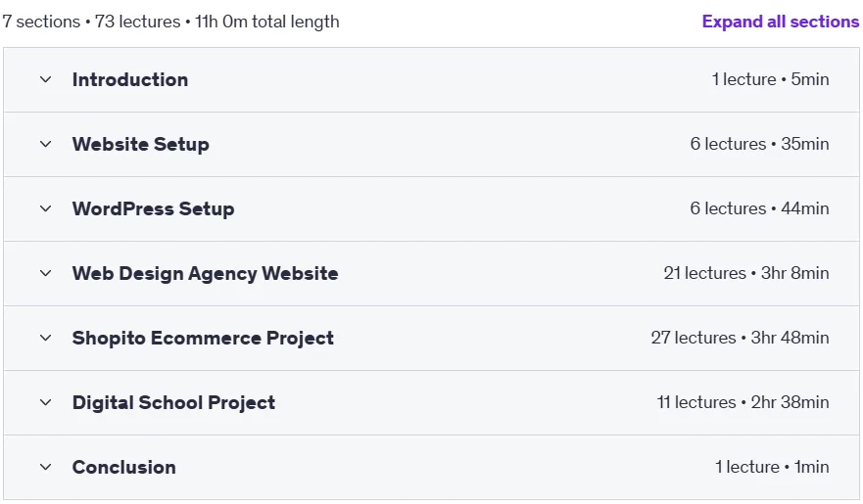
Task: Click the Shopito Ecommerce Project chevron icon
Action: 46,338
